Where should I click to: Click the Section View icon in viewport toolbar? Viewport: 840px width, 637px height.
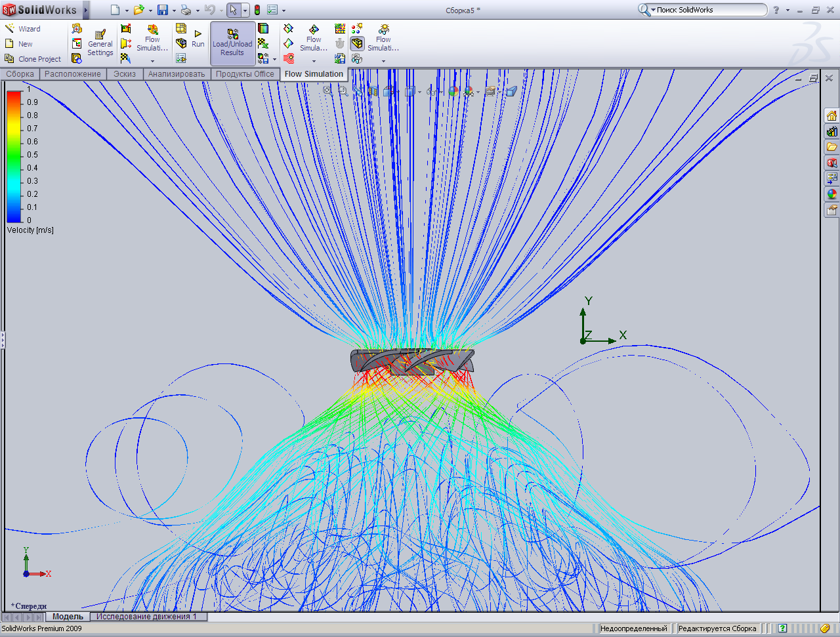coord(373,91)
